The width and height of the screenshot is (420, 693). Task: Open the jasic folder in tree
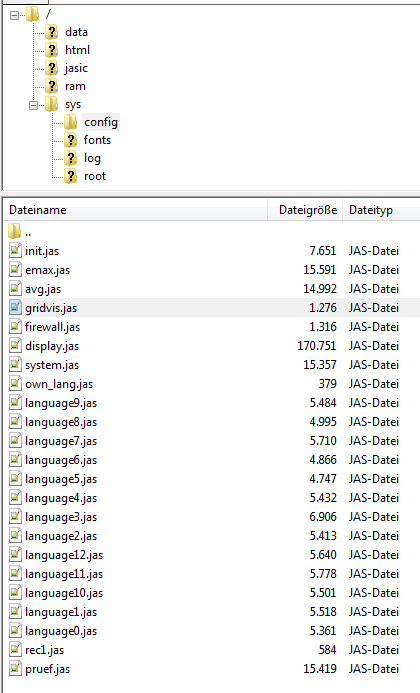(x=76, y=68)
